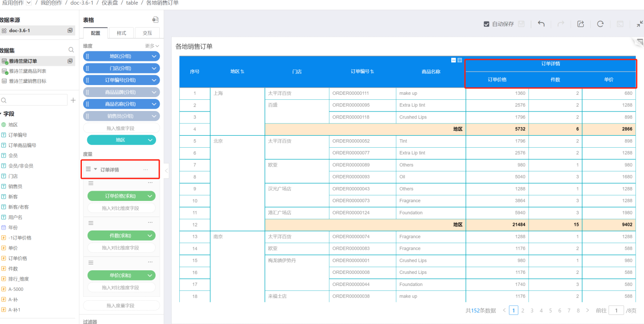Click the collapse fullscreen arrows icon

(640, 24)
